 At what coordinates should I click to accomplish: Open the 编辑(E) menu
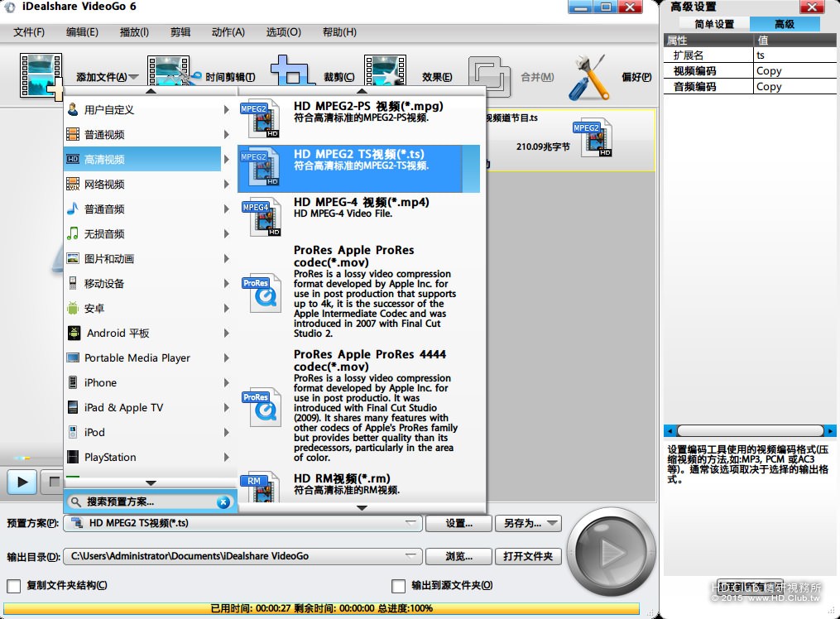pos(82,32)
